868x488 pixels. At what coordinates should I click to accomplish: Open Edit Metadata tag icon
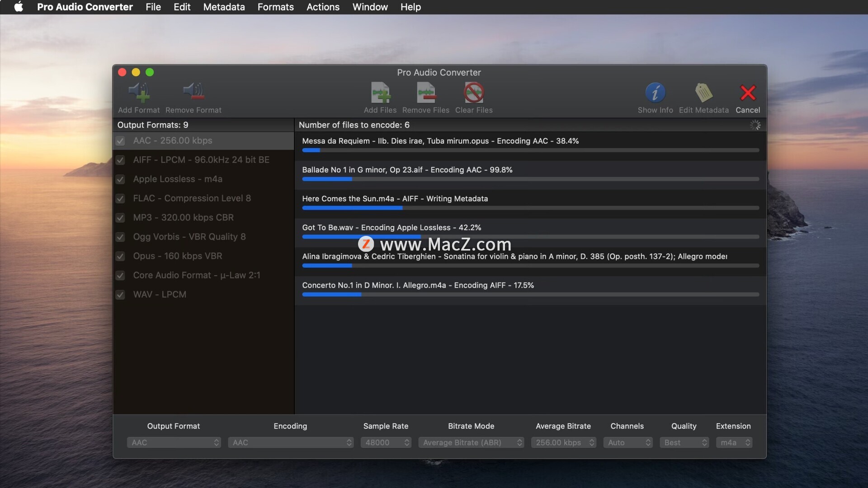click(x=703, y=93)
